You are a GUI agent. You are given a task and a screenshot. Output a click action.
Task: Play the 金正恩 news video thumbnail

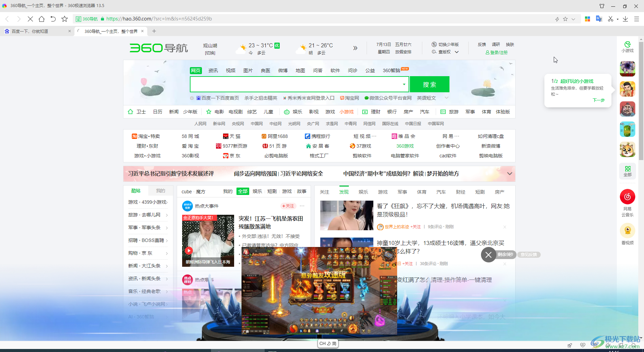[208, 241]
